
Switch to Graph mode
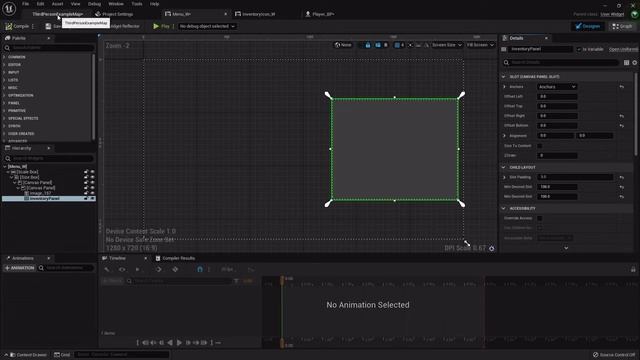click(622, 26)
